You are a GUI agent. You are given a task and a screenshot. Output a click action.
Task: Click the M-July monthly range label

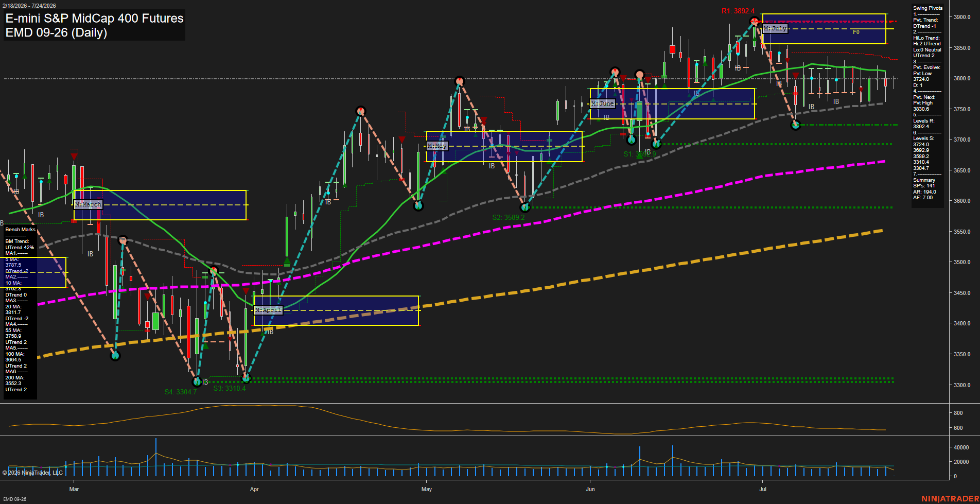(775, 28)
